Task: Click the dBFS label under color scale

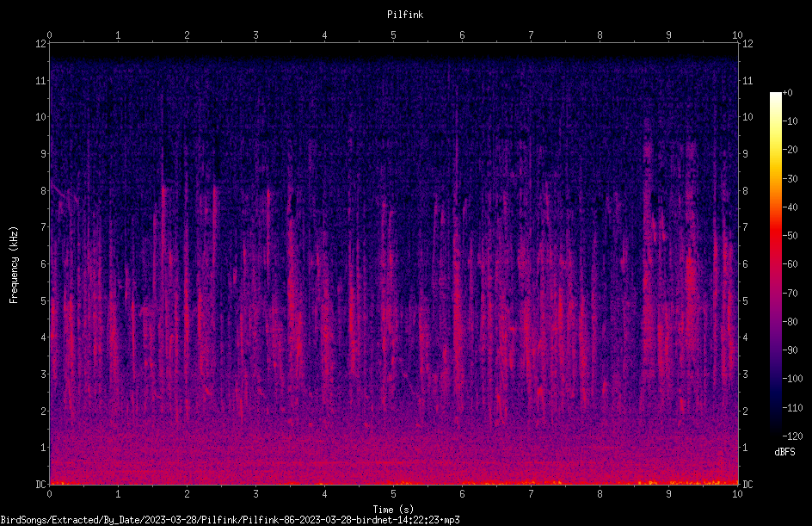Action: tap(784, 452)
